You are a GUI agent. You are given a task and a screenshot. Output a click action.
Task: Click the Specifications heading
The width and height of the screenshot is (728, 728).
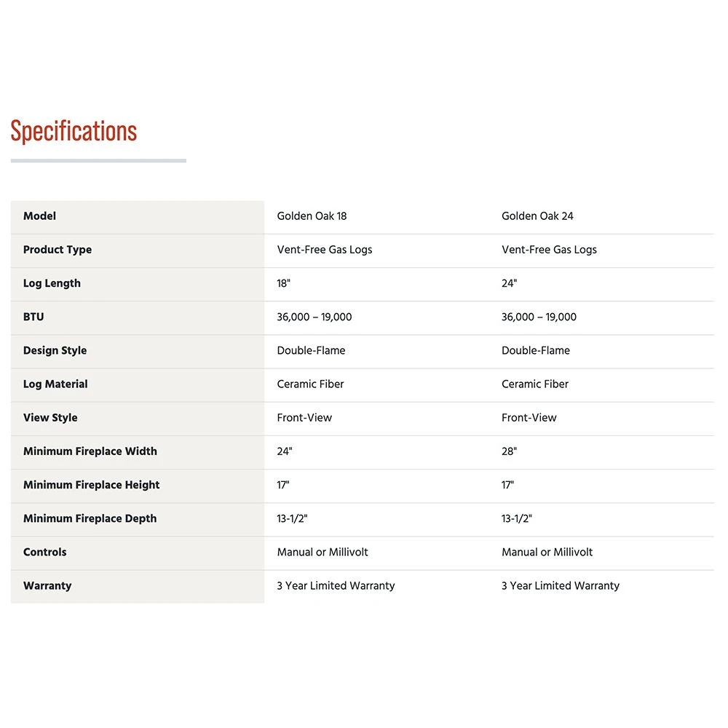coord(74,132)
